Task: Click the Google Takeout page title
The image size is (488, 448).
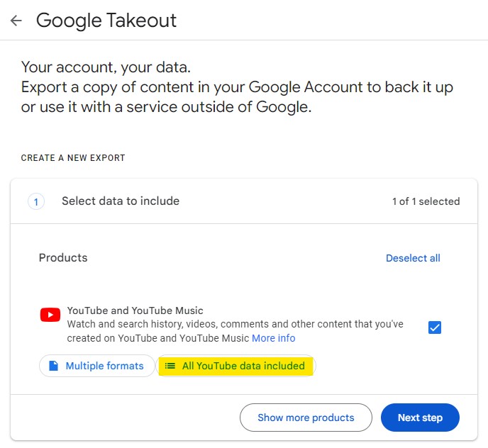Action: coord(106,21)
